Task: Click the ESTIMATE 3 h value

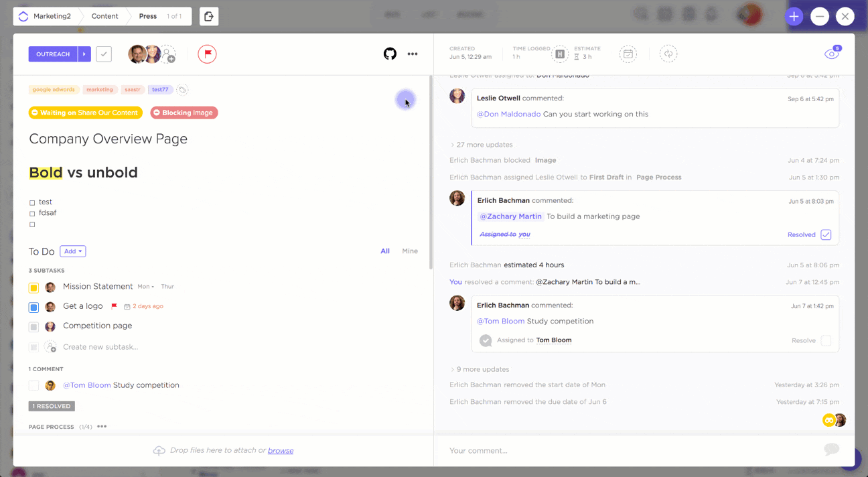Action: [587, 57]
